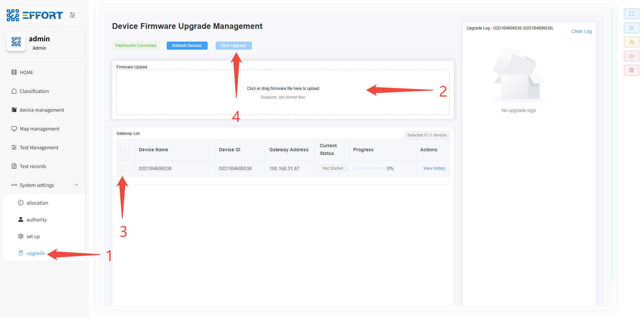644x317 pixels.
Task: Click the blue refresh icon button
Action: coord(631,28)
